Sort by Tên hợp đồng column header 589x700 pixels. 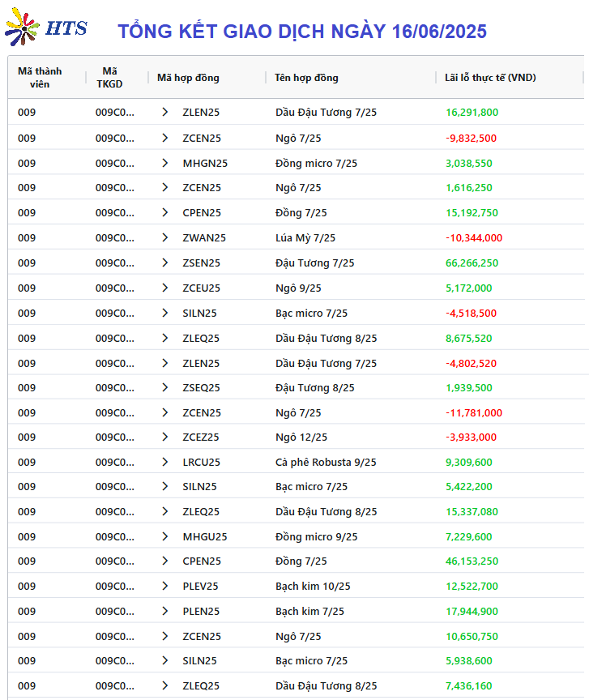[306, 78]
